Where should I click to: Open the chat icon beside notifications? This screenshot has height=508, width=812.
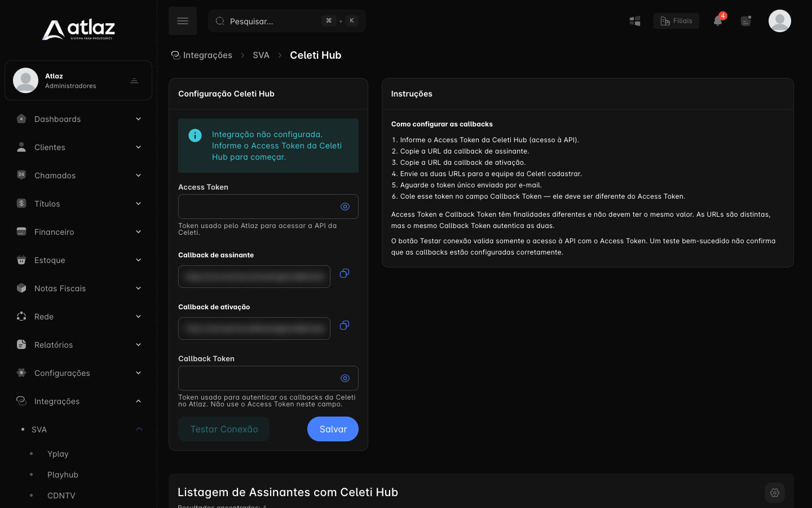[746, 21]
